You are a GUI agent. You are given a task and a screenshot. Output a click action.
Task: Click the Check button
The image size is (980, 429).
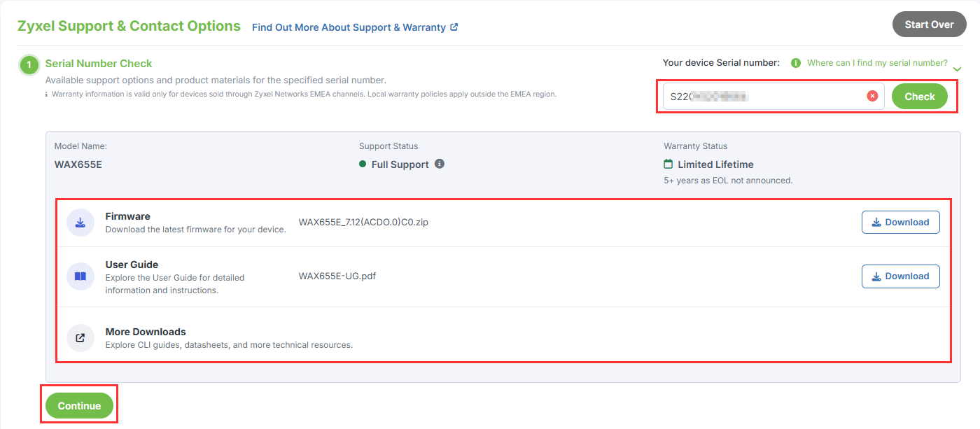click(x=920, y=97)
